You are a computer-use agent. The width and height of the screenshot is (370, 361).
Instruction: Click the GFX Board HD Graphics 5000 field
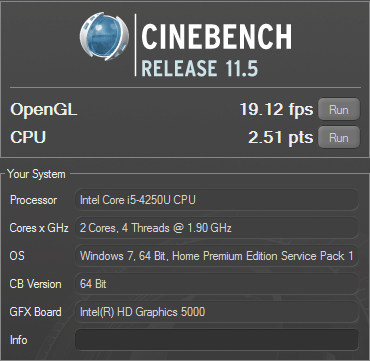click(x=217, y=312)
